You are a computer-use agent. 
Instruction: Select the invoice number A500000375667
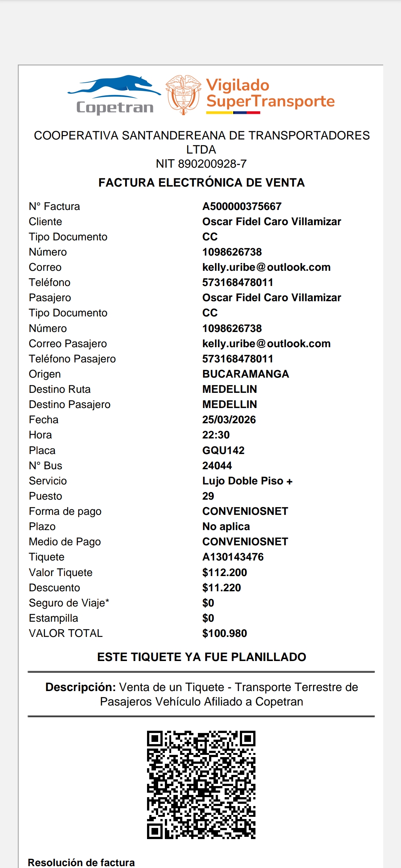(242, 206)
